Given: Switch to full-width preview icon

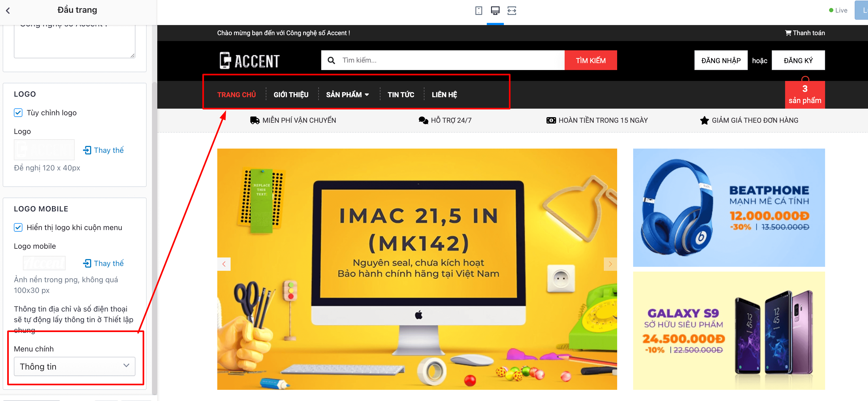Looking at the screenshot, I should [512, 10].
